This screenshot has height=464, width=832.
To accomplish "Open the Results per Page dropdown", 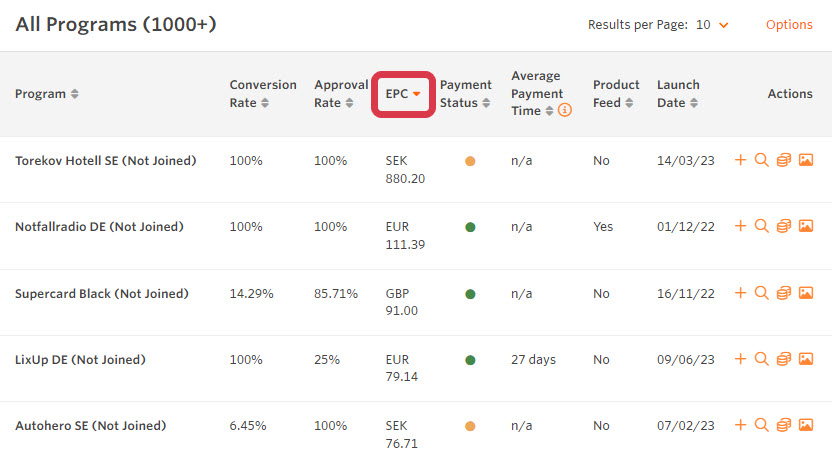I will pyautogui.click(x=711, y=25).
